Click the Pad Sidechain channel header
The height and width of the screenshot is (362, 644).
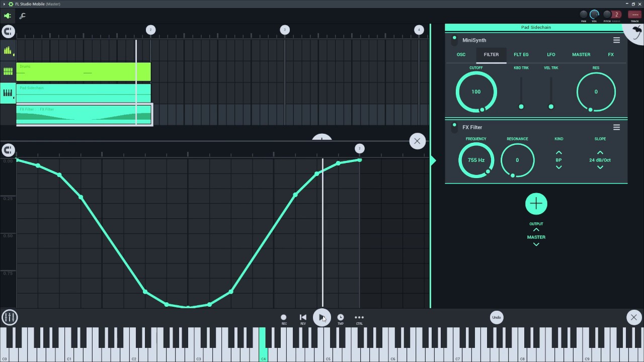536,27
